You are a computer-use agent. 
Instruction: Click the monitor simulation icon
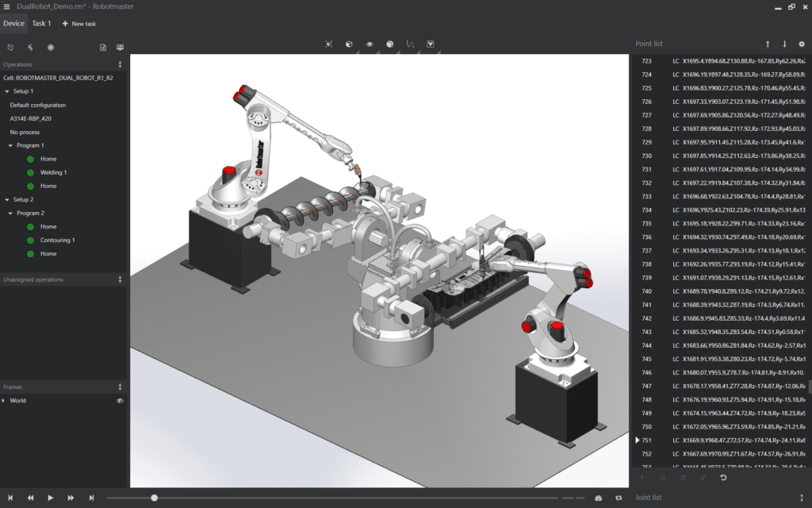[x=121, y=47]
